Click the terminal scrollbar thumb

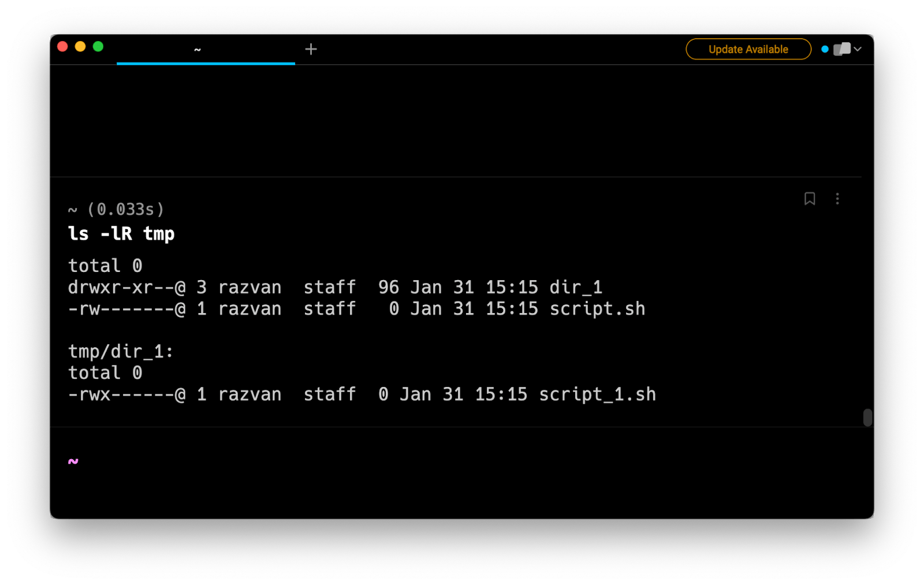pos(867,417)
